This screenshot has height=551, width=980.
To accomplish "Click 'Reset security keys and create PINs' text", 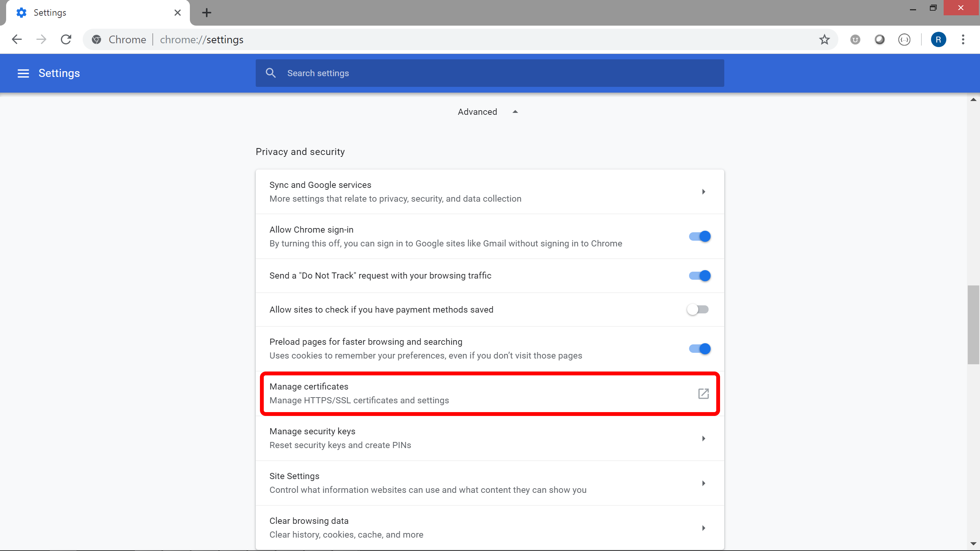I will (340, 445).
